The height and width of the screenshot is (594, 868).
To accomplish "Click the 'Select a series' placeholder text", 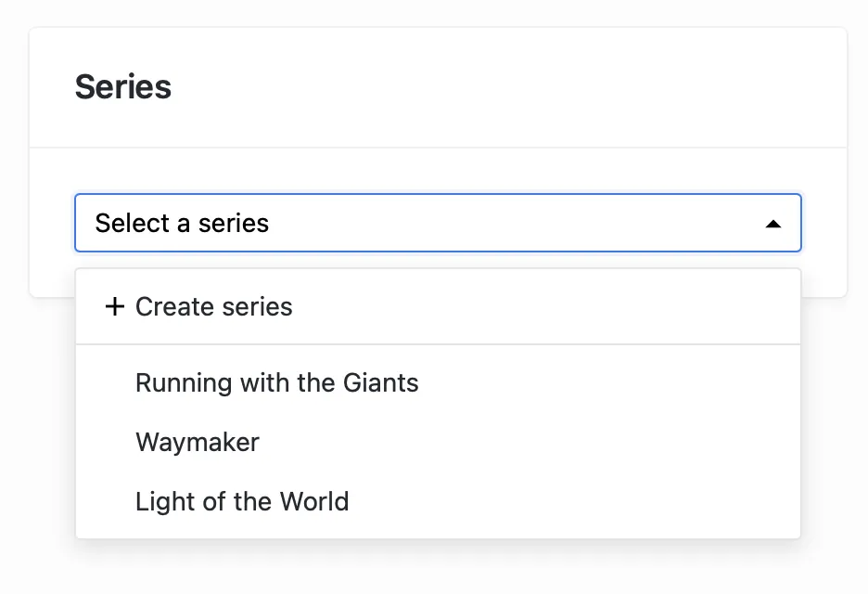I will 182,224.
